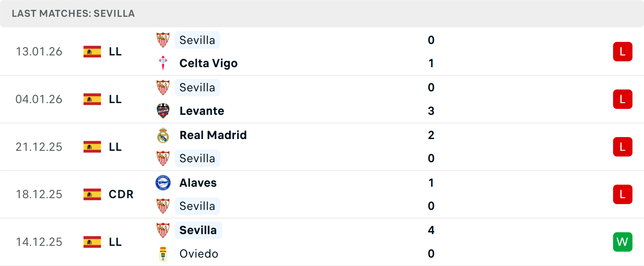Click the Real Madrid club crest
The height and width of the screenshot is (266, 644).
163,135
